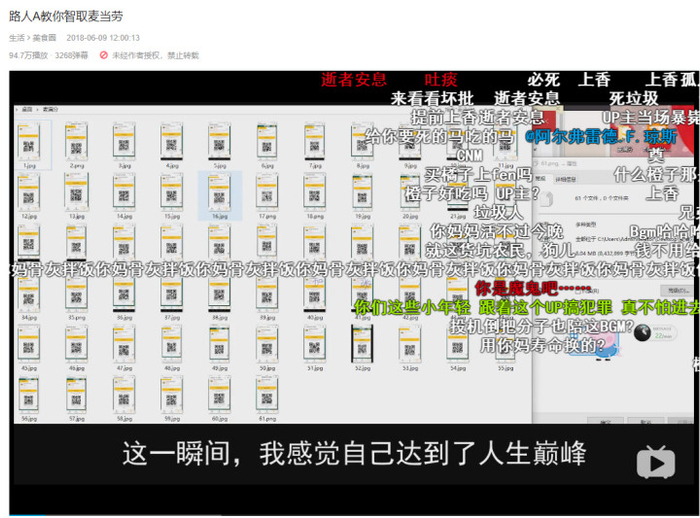Select the 17.png file thumbnail

coord(267,194)
